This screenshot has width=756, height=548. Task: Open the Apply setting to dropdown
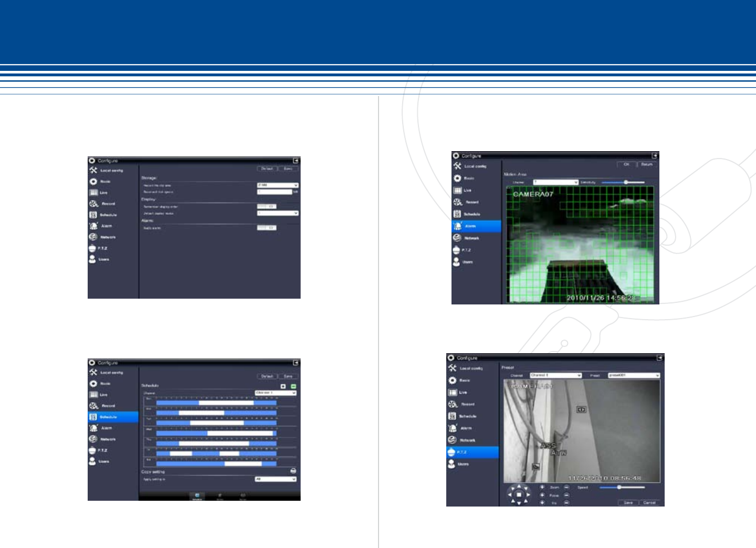(276, 479)
